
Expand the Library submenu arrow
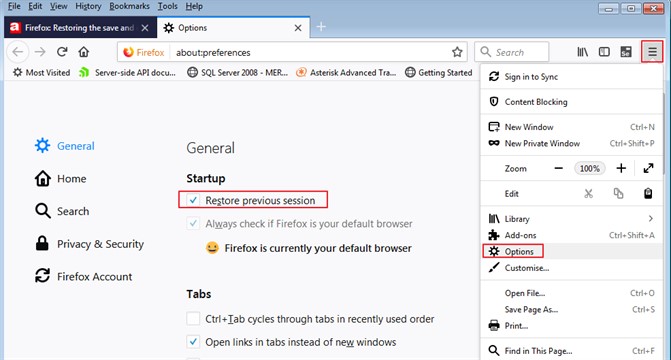click(650, 219)
